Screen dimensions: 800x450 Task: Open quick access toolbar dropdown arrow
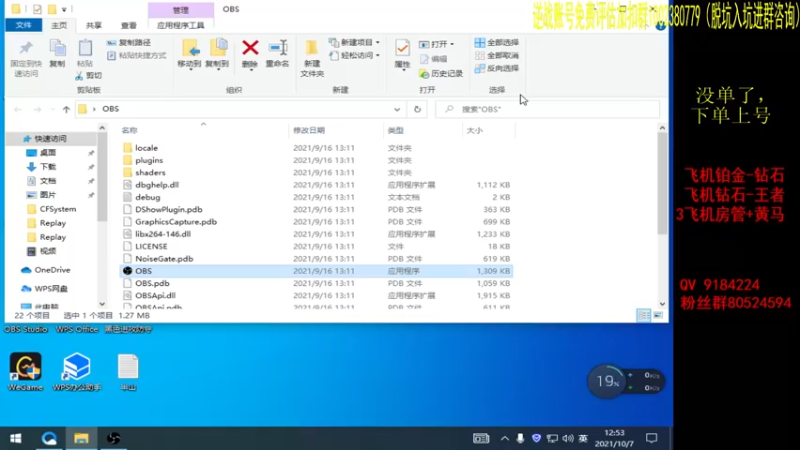coord(64,9)
